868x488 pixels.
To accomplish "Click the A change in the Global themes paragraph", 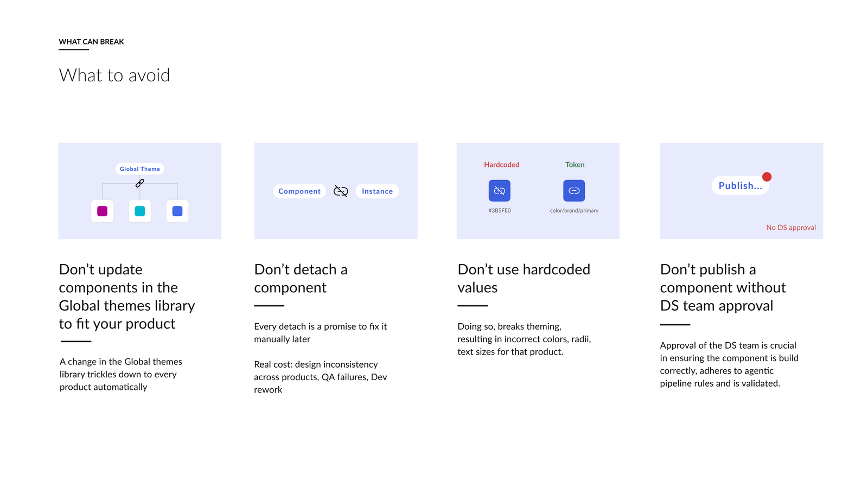I will [x=121, y=374].
